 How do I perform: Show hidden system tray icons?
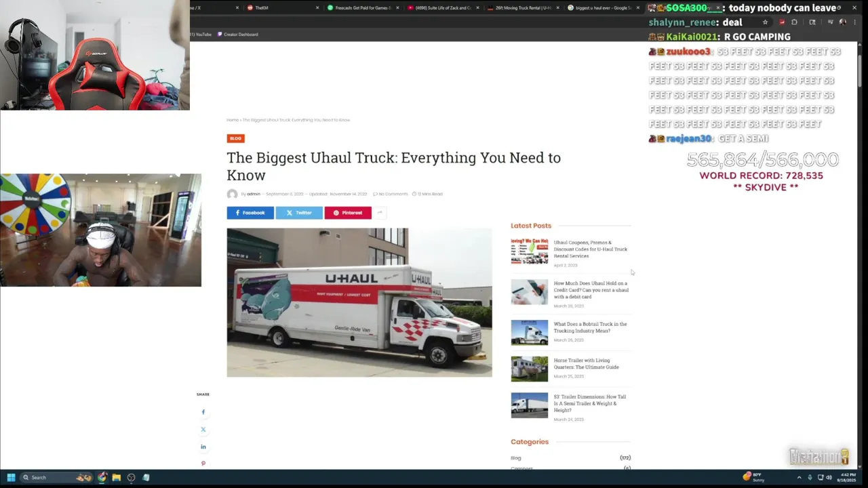(x=799, y=477)
